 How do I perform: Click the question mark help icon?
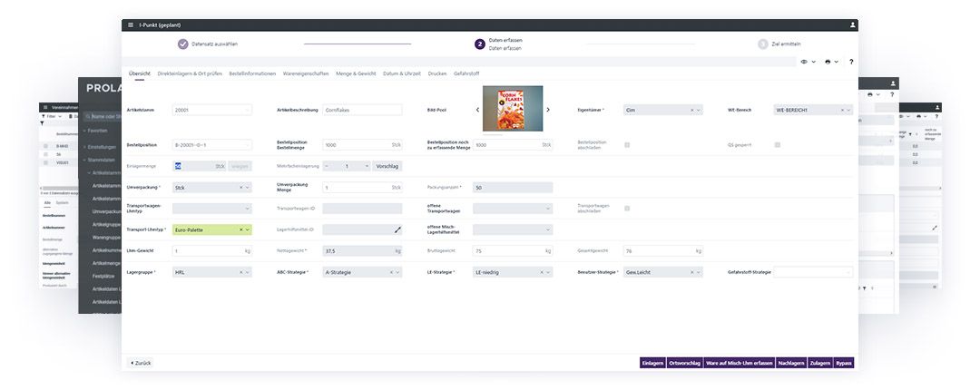850,62
